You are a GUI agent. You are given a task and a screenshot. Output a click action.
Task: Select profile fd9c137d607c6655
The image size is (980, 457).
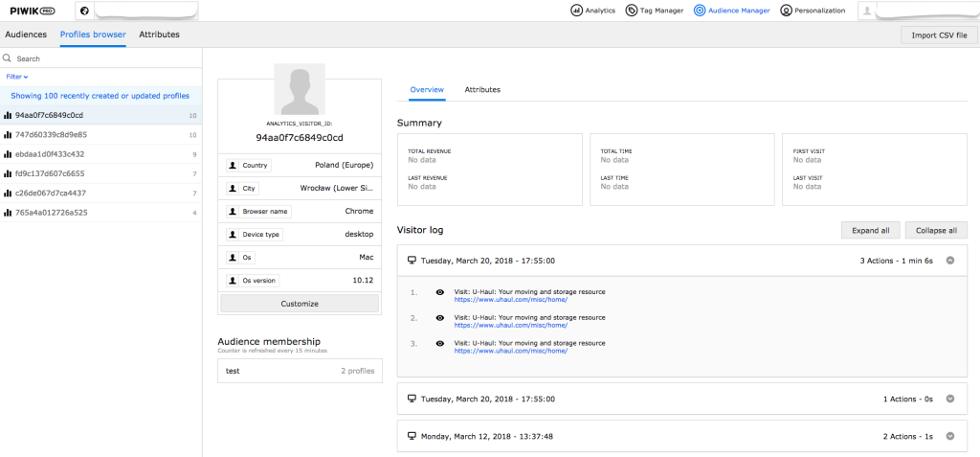pyautogui.click(x=100, y=173)
